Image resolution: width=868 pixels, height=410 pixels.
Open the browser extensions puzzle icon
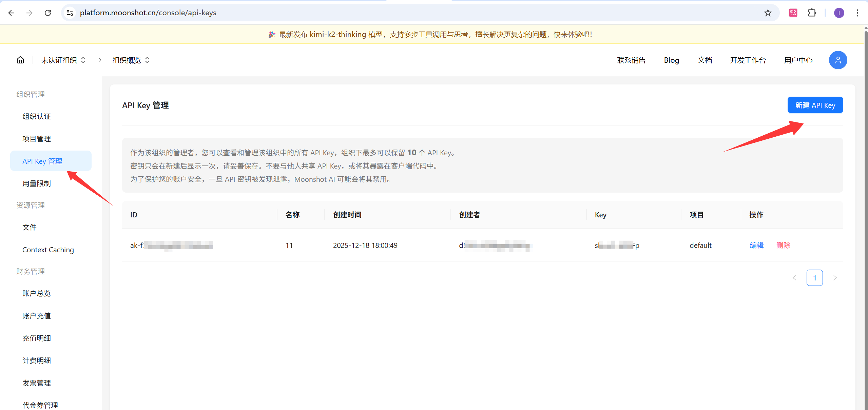(812, 13)
